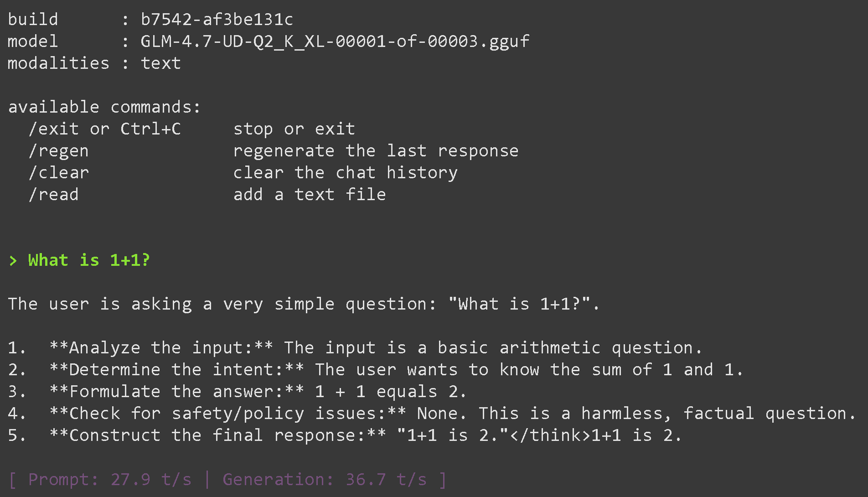Click the 'Generation: 36.7 t/s' stat
868x497 pixels.
[x=324, y=479]
